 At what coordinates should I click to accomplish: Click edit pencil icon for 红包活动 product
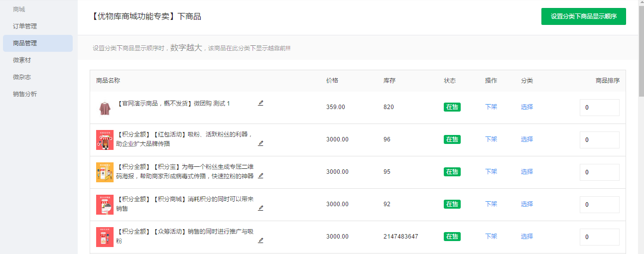260,143
